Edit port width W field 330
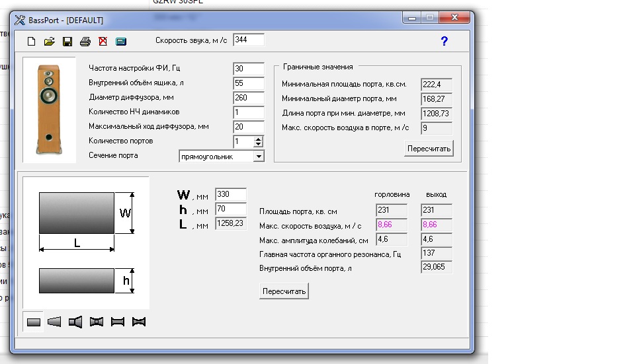 tap(231, 194)
